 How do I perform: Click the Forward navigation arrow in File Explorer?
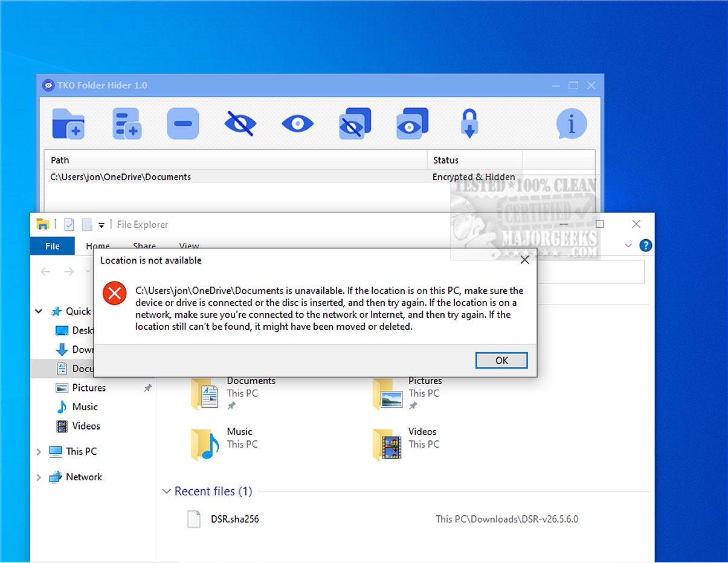click(69, 272)
